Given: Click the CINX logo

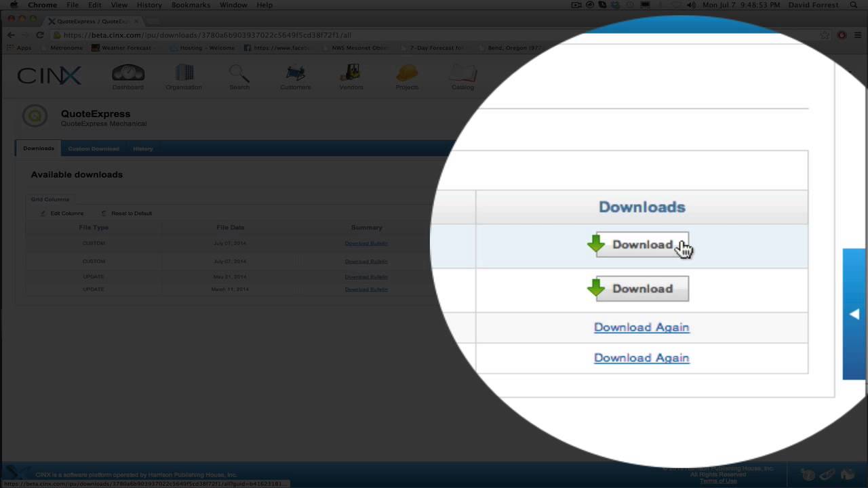Looking at the screenshot, I should 50,75.
